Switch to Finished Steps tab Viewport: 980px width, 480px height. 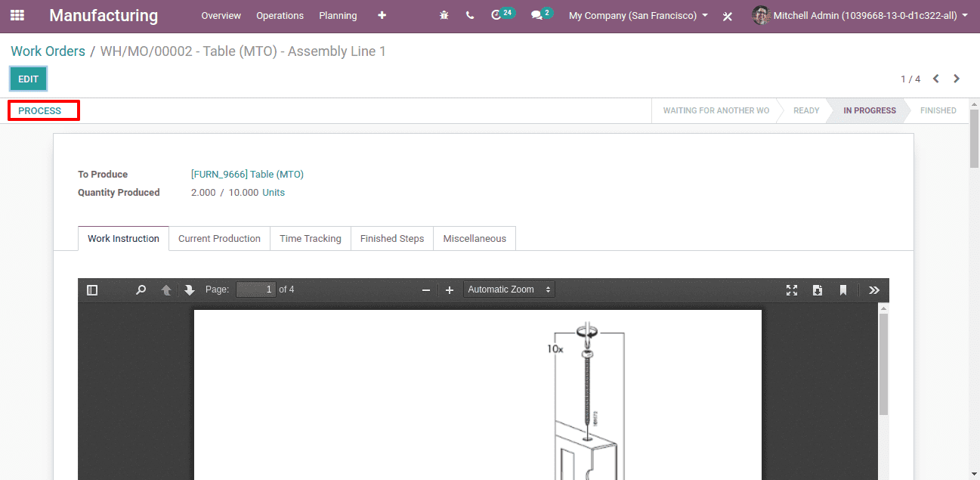tap(392, 238)
